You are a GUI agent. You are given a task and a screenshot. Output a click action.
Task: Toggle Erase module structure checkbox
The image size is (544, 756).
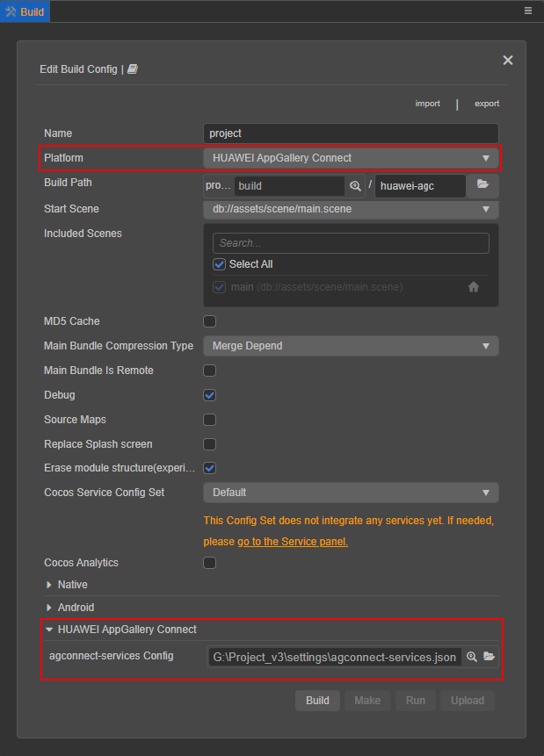coord(209,468)
